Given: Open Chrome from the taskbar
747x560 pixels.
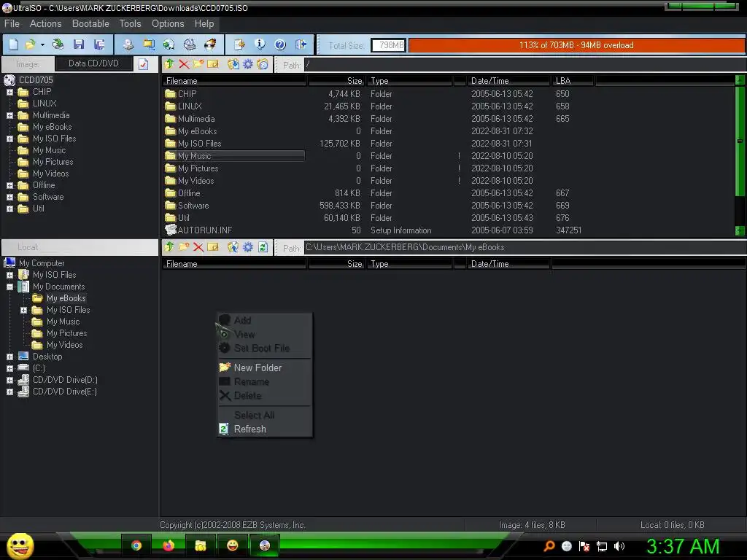Looking at the screenshot, I should 136,545.
